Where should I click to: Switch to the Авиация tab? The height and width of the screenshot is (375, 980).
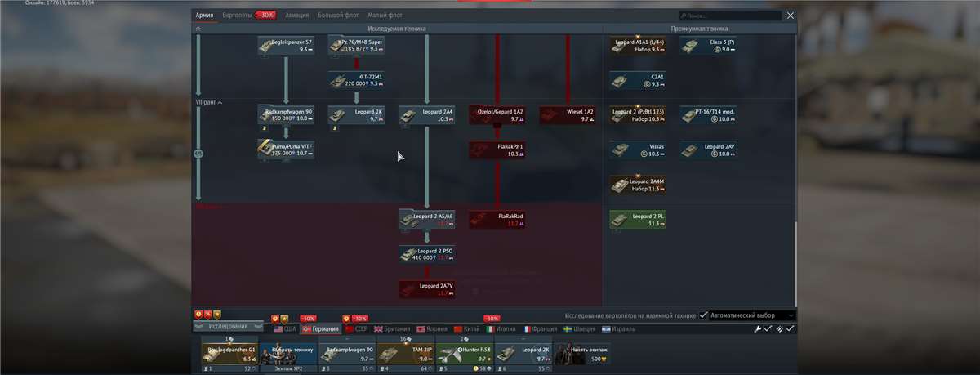(x=297, y=15)
